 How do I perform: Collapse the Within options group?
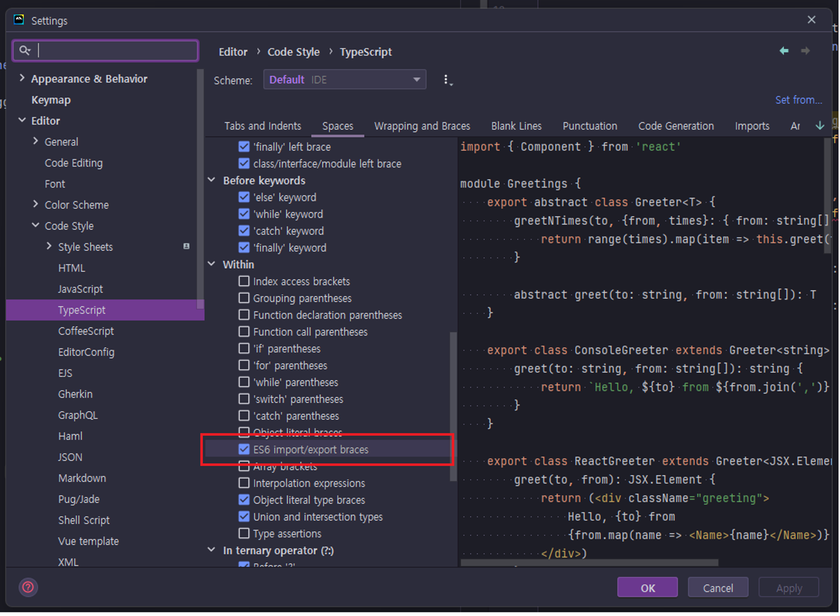(212, 264)
